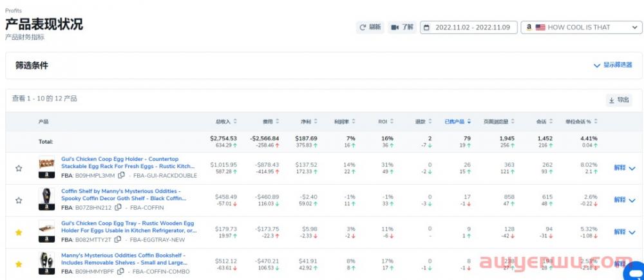This screenshot has height=280, width=644.
Task: Click the Profits breadcrumb
Action: click(14, 11)
